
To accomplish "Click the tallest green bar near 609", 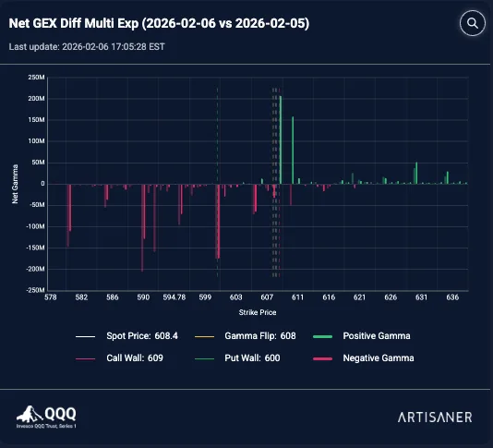I will 281,140.
